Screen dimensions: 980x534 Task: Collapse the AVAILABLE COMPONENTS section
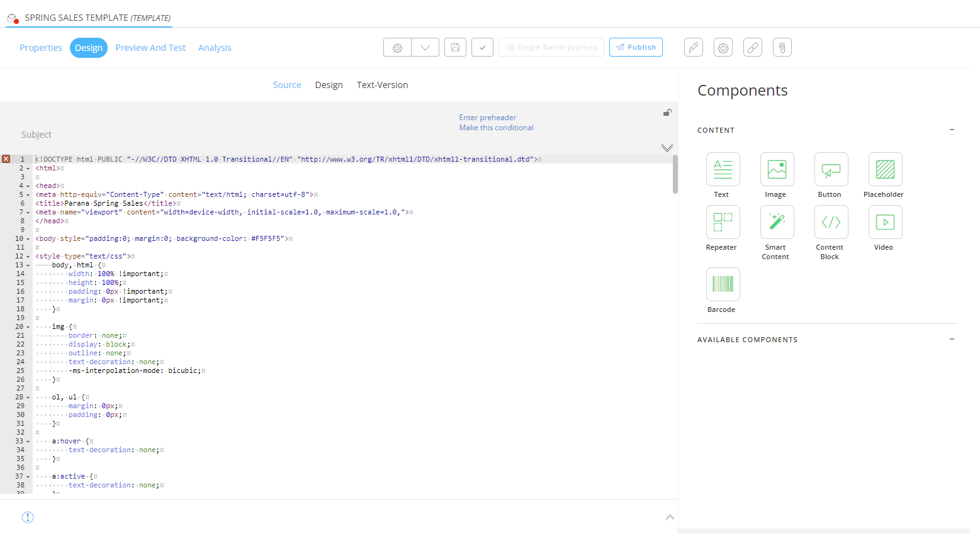tap(952, 339)
